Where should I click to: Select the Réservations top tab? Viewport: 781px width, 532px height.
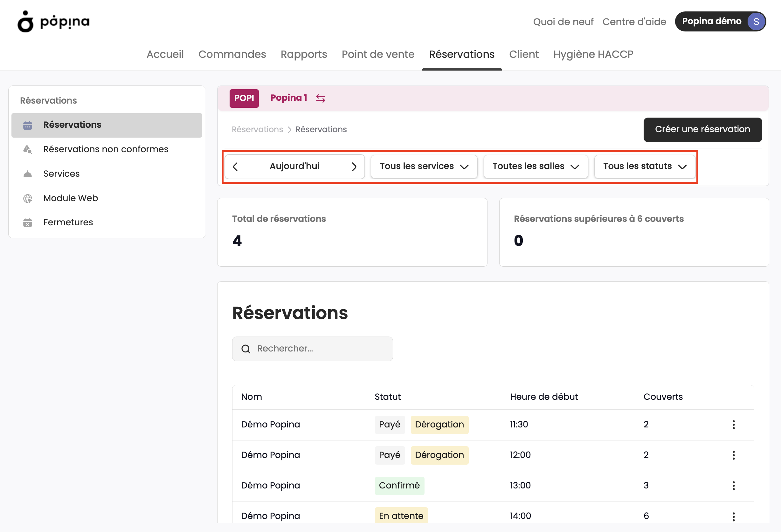coord(462,54)
